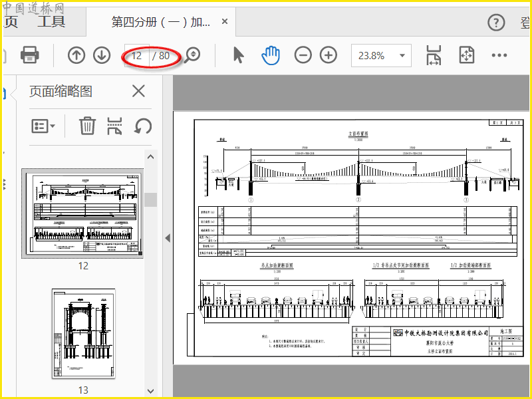Rotate pages with the rotate icon
This screenshot has width=532, height=399.
tap(143, 126)
